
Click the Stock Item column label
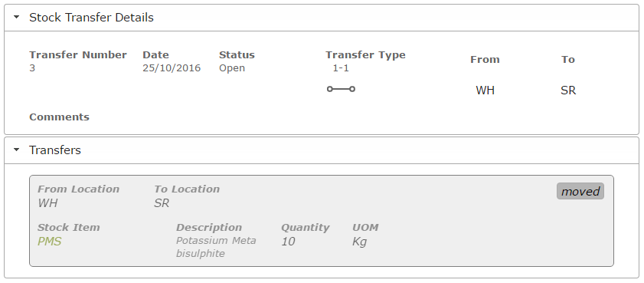[69, 228]
